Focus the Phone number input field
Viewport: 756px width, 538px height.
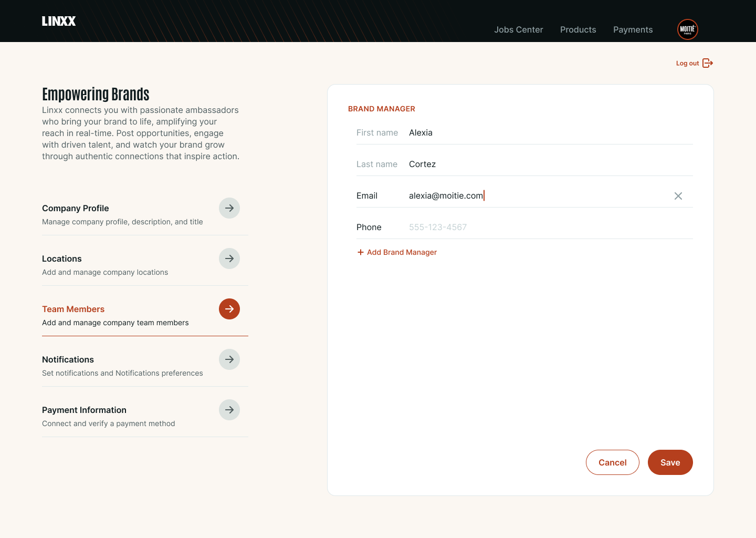pyautogui.click(x=525, y=227)
